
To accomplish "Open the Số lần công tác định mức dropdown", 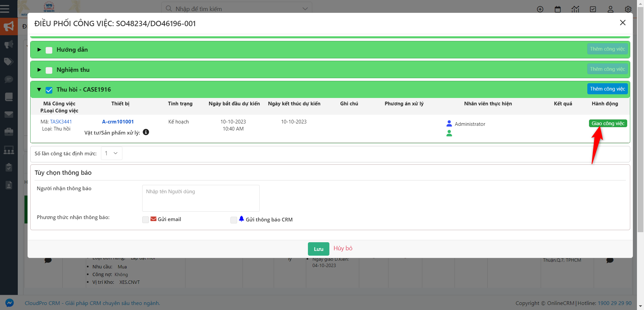I will 111,153.
